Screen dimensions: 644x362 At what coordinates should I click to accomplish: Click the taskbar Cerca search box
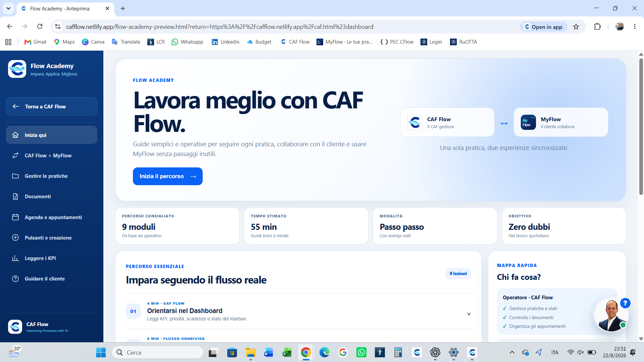pyautogui.click(x=157, y=352)
